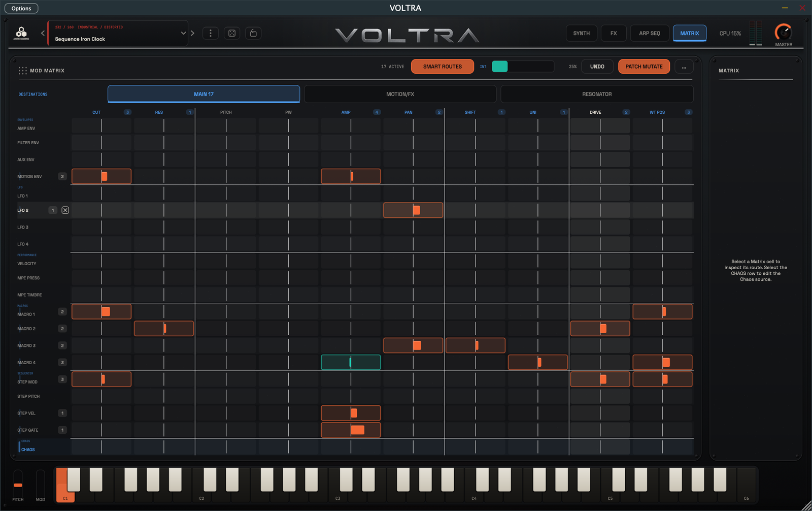812x511 pixels.
Task: Select the LFO 2 to PAN route cell
Action: (x=413, y=210)
